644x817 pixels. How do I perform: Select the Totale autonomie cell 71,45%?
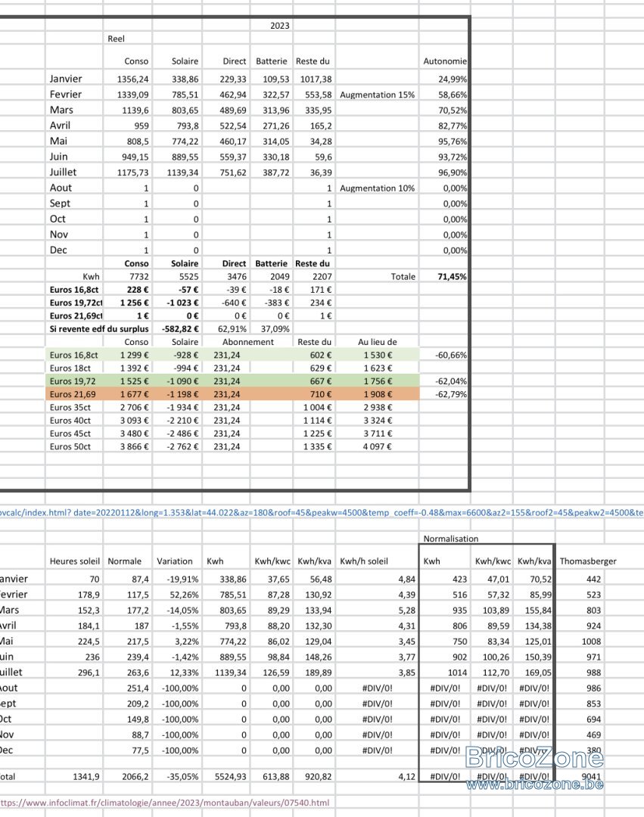pyautogui.click(x=452, y=277)
